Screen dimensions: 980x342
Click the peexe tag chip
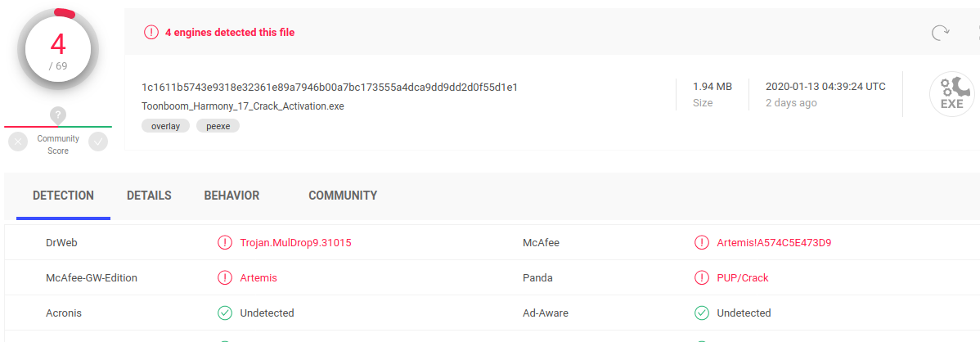tap(218, 126)
